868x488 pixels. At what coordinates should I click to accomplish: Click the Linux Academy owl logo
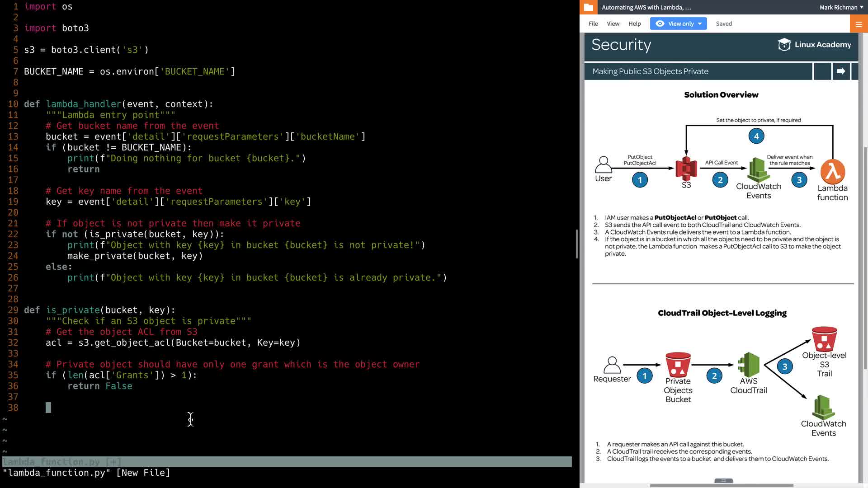(x=784, y=45)
